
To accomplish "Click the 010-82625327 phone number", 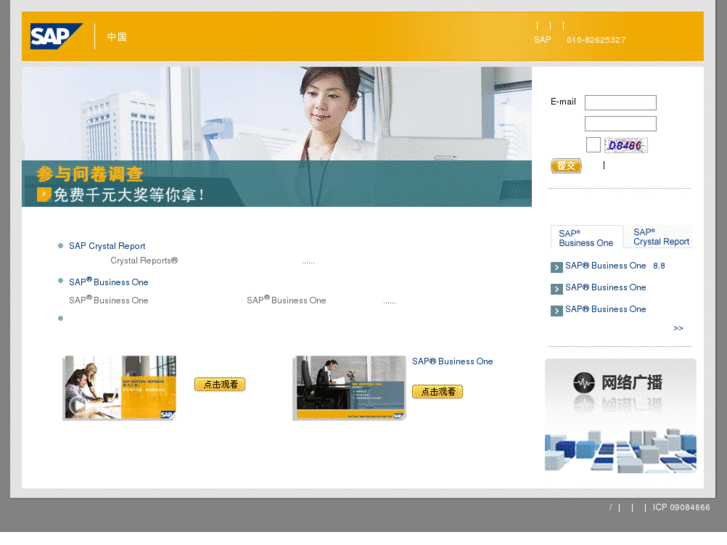I will click(x=596, y=40).
